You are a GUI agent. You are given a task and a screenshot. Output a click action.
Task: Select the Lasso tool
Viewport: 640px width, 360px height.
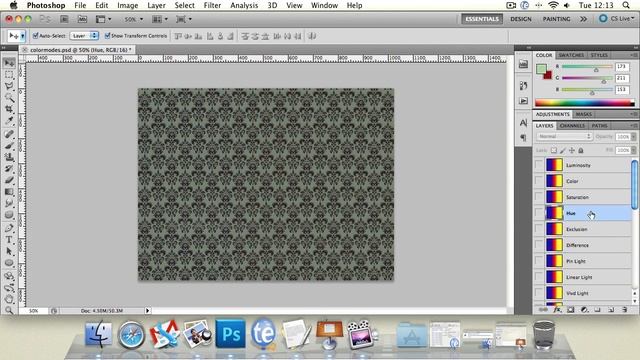point(9,86)
